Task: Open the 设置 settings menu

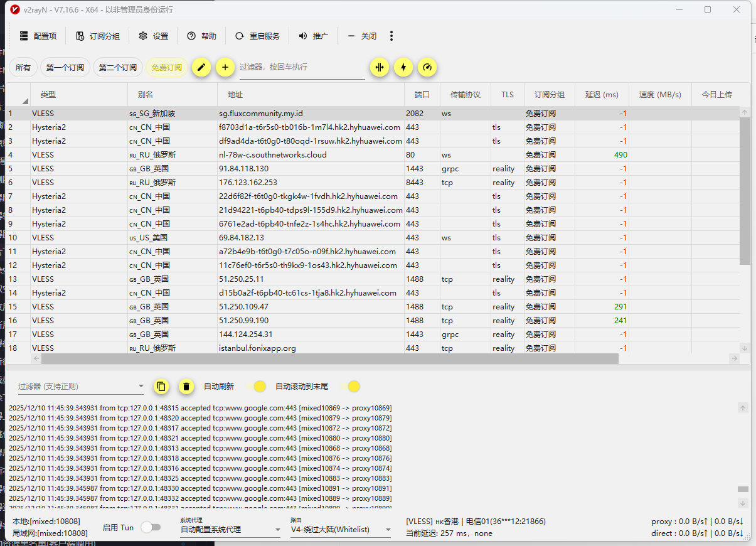Action: 153,36
